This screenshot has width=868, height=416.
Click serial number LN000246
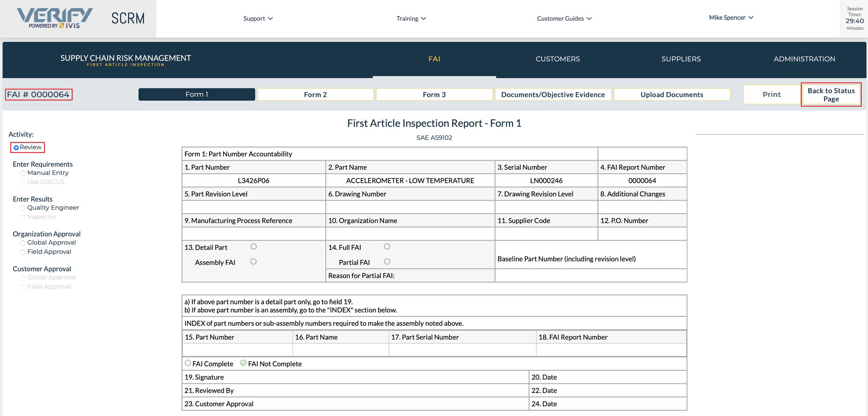[x=546, y=181]
